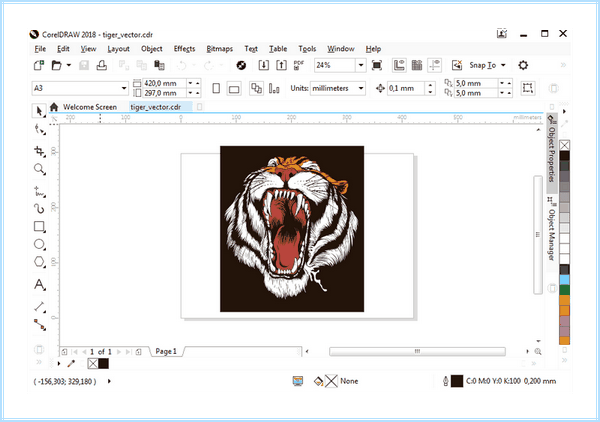Image resolution: width=600 pixels, height=422 pixels.
Task: Select the Text tool
Action: pos(39,285)
